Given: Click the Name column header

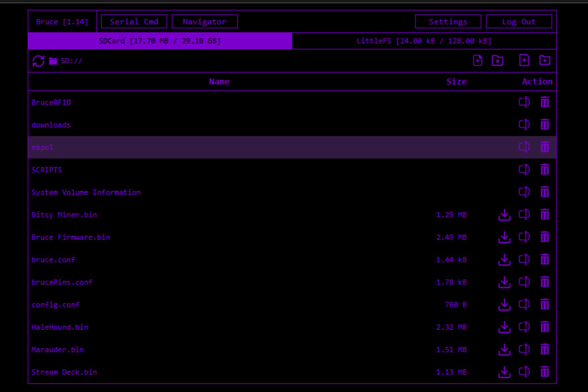Looking at the screenshot, I should [x=220, y=82].
